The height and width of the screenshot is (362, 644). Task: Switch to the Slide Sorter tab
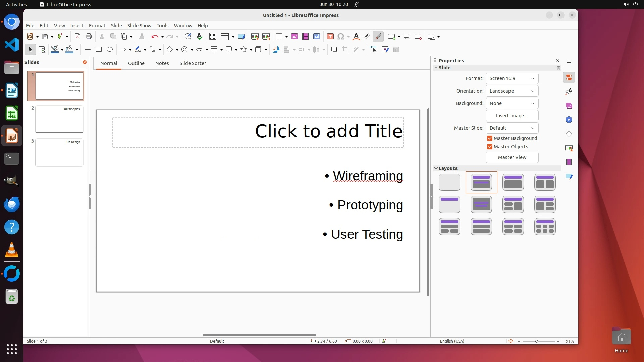[193, 63]
